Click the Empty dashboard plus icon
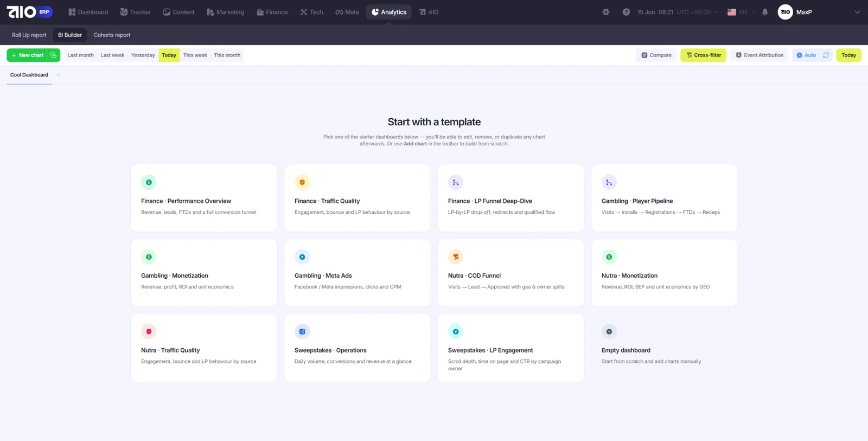The height and width of the screenshot is (441, 868). click(x=609, y=331)
